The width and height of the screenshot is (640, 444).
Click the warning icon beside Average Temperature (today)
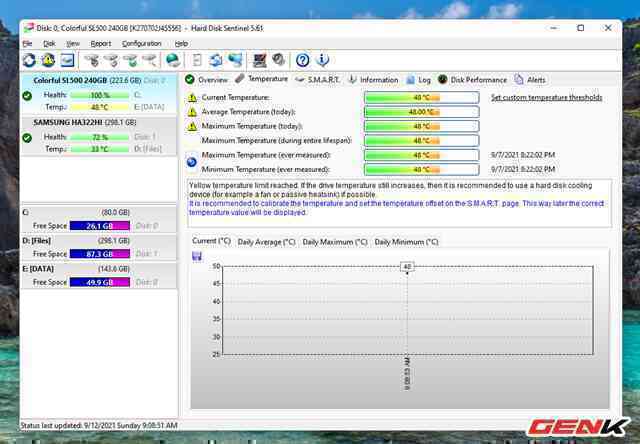pos(192,112)
